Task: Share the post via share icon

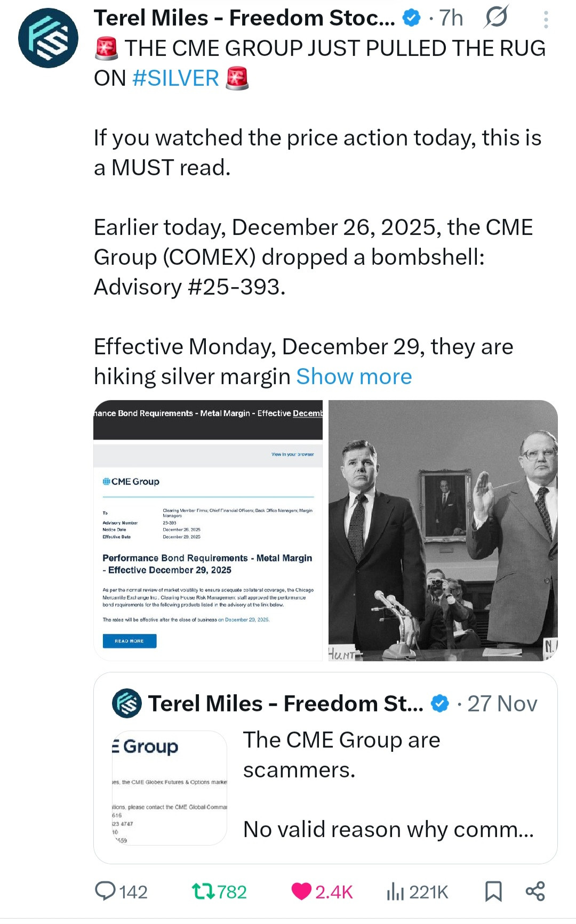Action: pos(535,891)
